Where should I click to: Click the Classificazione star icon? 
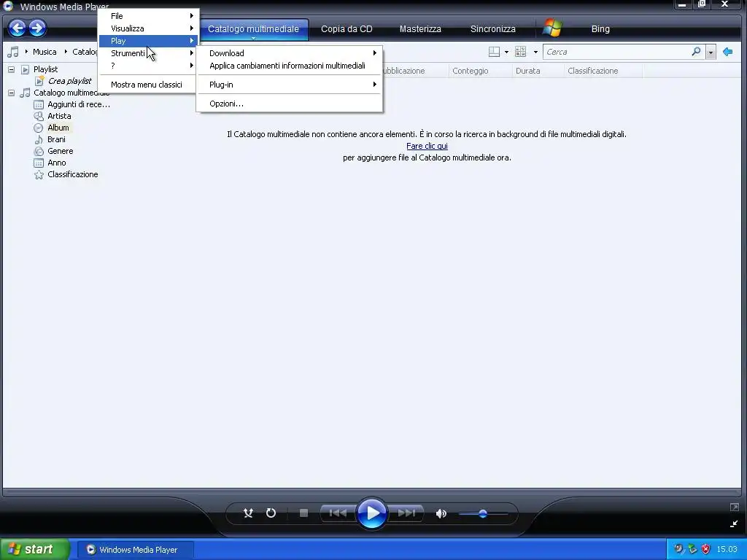39,175
